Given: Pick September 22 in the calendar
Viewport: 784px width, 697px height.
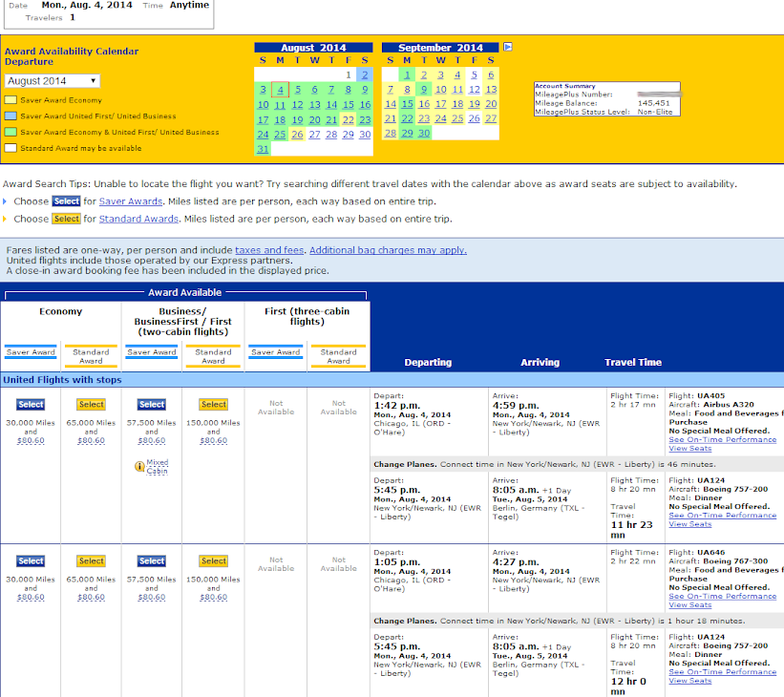Looking at the screenshot, I should coord(407,119).
